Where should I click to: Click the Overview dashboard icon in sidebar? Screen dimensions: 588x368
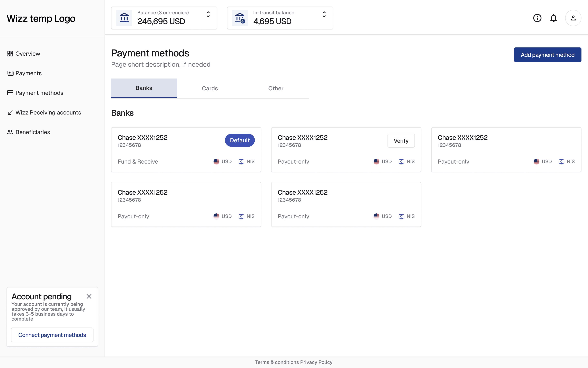tap(10, 54)
